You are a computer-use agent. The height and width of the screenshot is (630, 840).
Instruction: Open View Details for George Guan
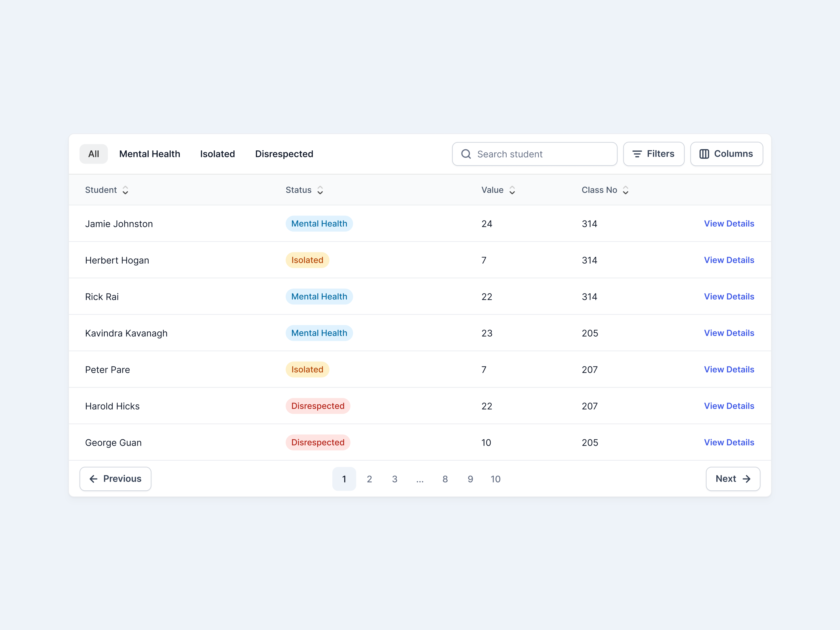(x=729, y=442)
